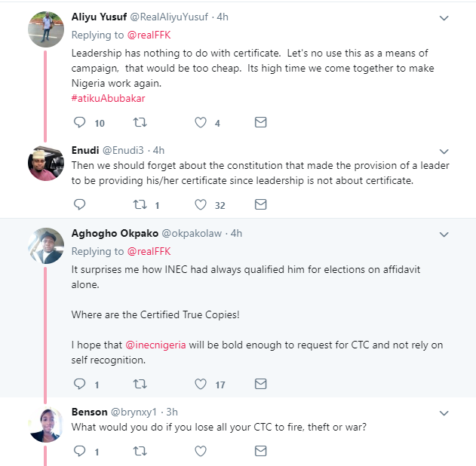Open Benson's profile picture
The width and height of the screenshot is (476, 466).
(45, 425)
